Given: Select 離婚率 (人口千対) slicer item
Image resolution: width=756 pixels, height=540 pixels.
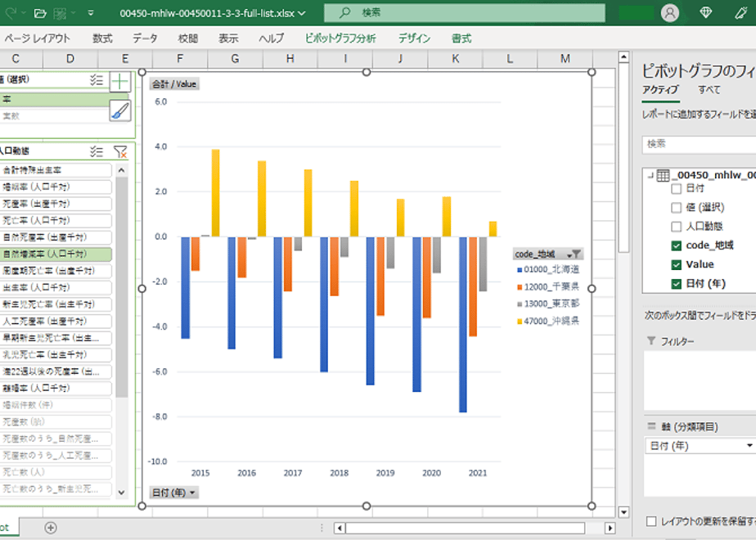Looking at the screenshot, I should pos(56,388).
